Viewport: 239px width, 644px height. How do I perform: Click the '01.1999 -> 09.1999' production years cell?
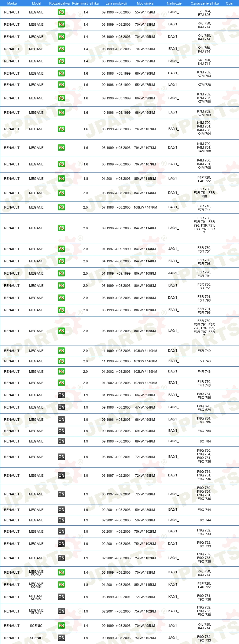click(x=116, y=273)
